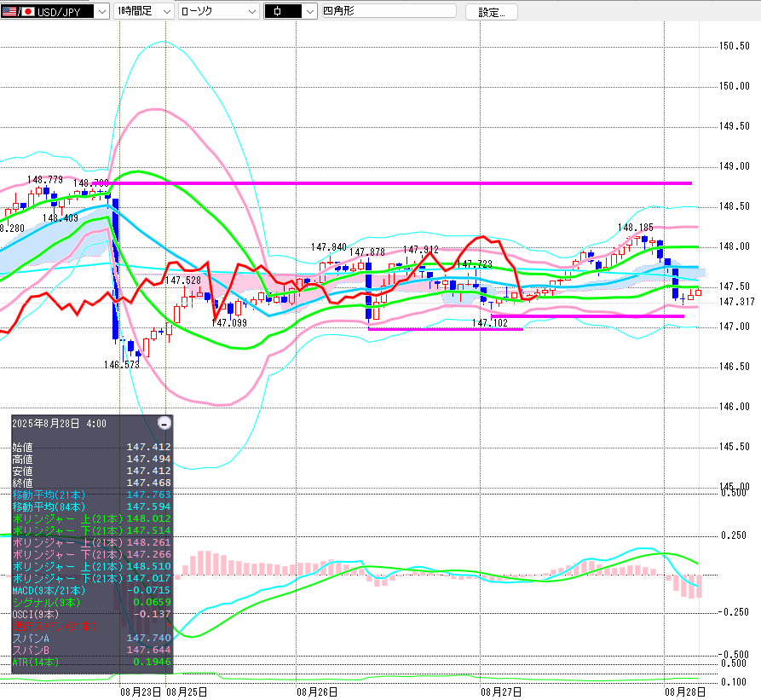Collapse the price info panel with its minimize icon
The width and height of the screenshot is (761, 700).
[x=164, y=423]
